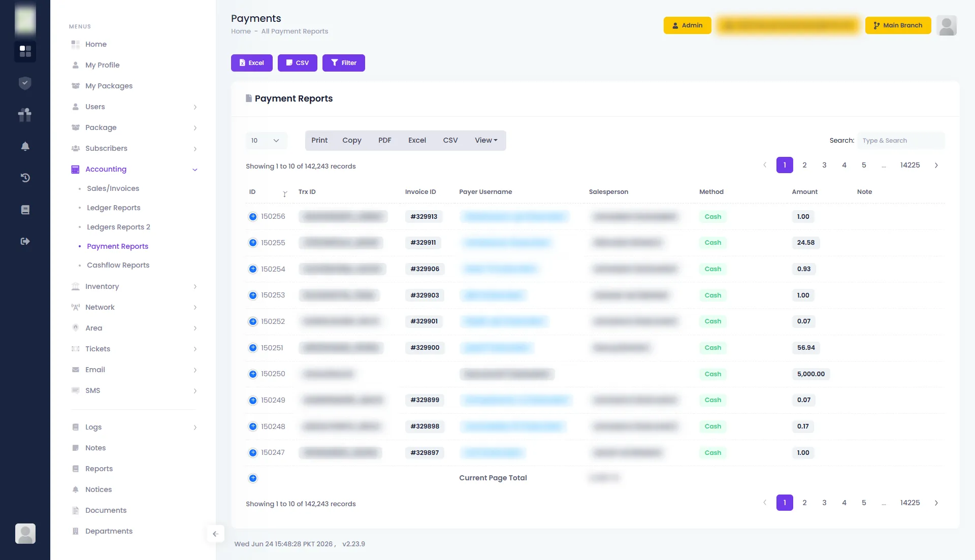Expand the SMS menu

click(x=134, y=391)
